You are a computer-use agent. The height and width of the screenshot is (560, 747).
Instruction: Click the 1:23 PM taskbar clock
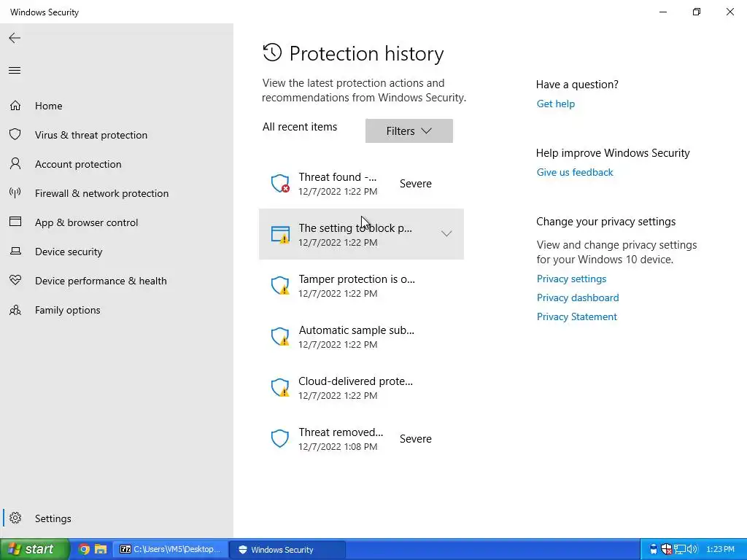coord(720,549)
